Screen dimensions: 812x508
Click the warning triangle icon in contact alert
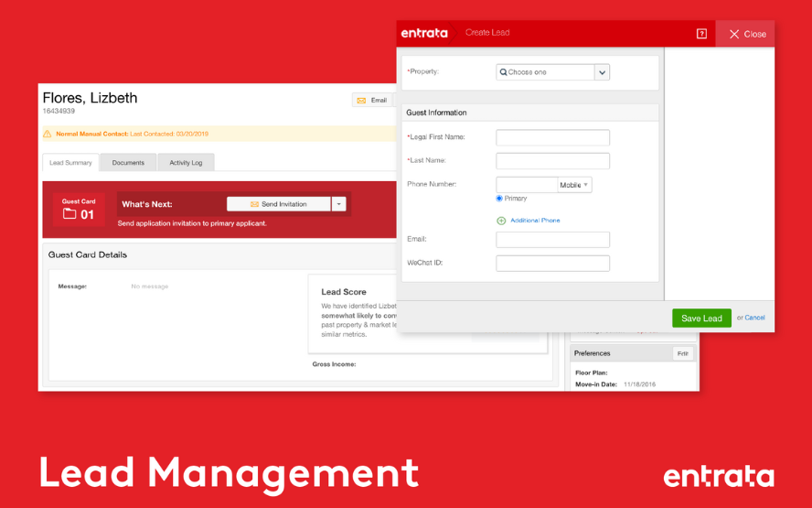tap(48, 134)
